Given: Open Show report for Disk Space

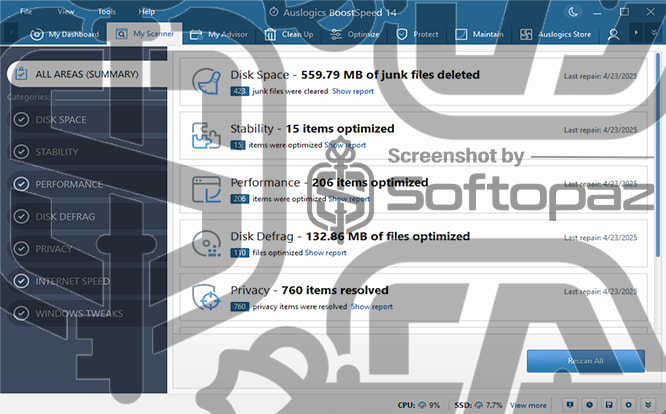Looking at the screenshot, I should pos(353,91).
